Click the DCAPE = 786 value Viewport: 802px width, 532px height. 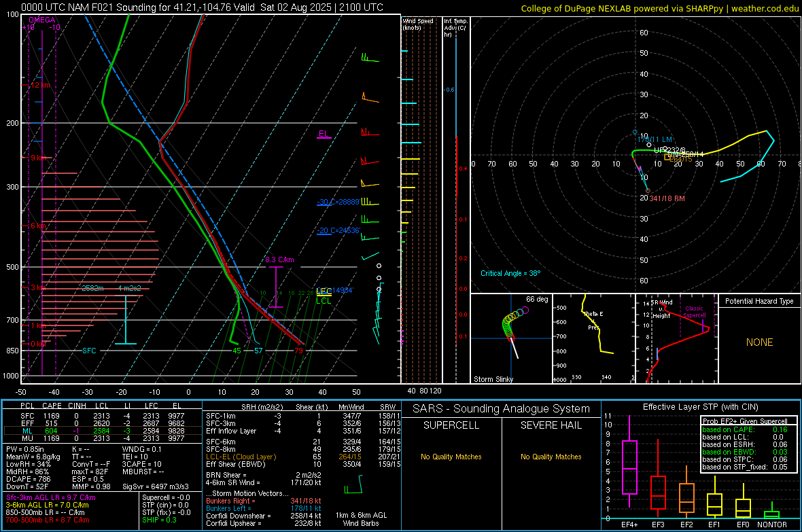[x=28, y=479]
